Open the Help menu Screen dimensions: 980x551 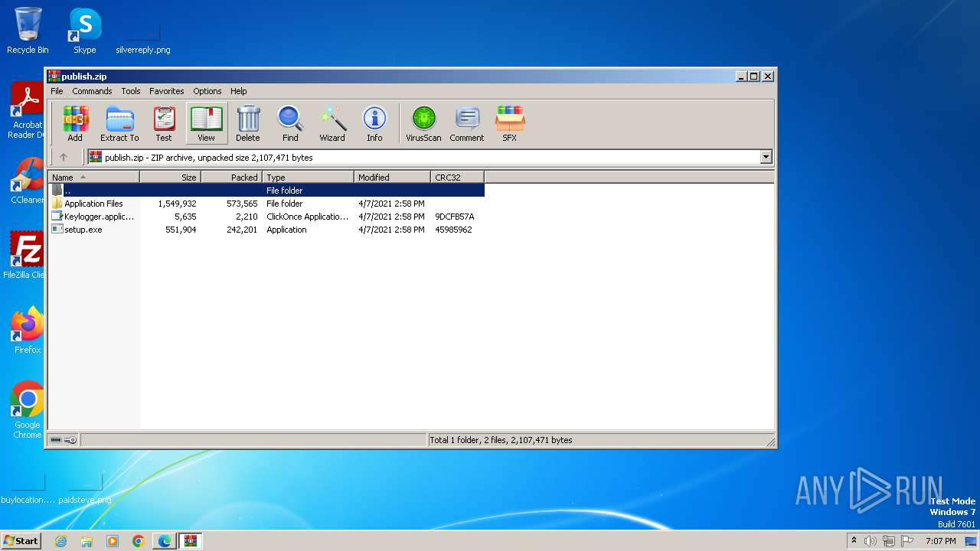[x=239, y=91]
